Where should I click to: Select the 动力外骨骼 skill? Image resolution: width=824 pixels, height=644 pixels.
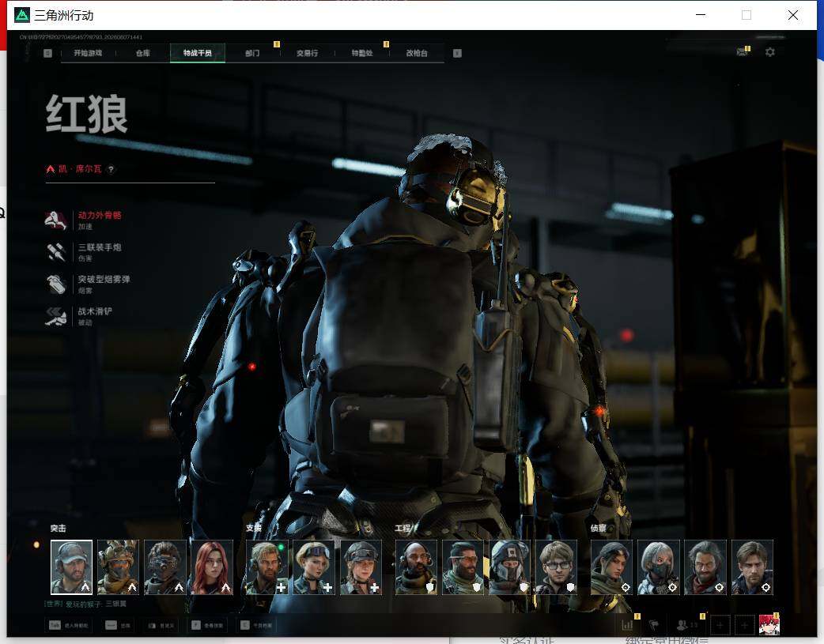pos(84,220)
